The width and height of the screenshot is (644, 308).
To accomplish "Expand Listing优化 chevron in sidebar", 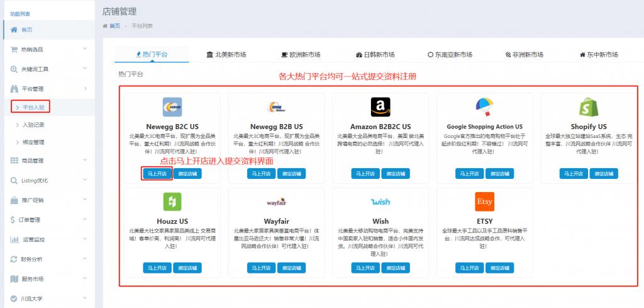I will point(85,180).
